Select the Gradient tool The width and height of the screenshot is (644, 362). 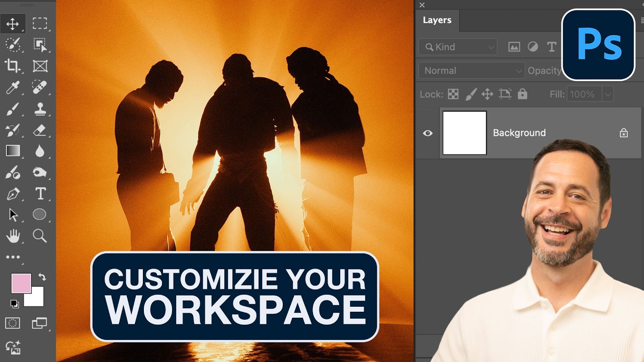coord(13,151)
